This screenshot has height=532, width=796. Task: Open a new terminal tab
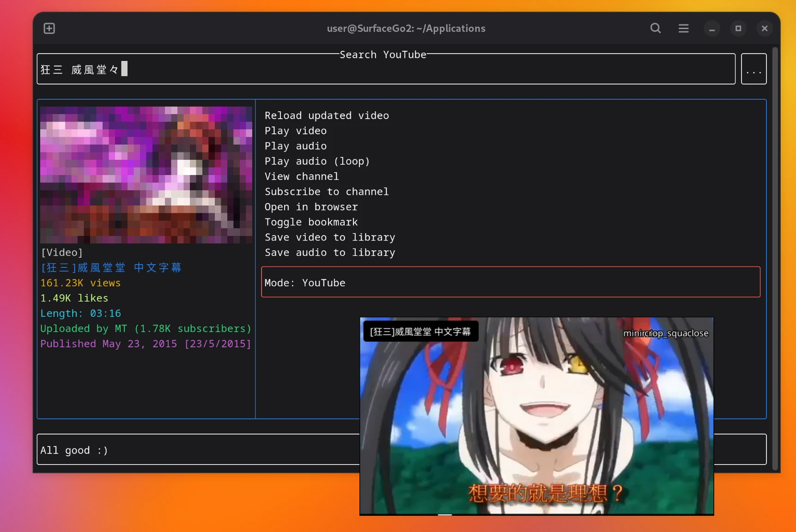[x=49, y=28]
